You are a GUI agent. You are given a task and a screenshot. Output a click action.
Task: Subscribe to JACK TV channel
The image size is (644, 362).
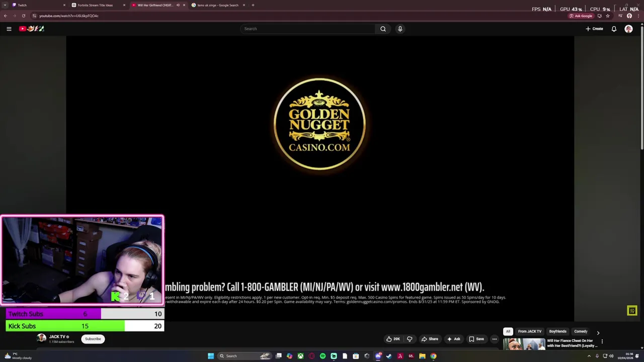coord(93,339)
